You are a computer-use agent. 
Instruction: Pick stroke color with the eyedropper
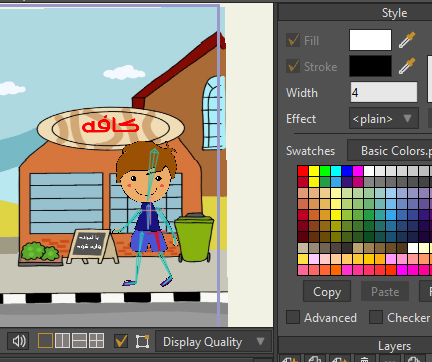407,66
